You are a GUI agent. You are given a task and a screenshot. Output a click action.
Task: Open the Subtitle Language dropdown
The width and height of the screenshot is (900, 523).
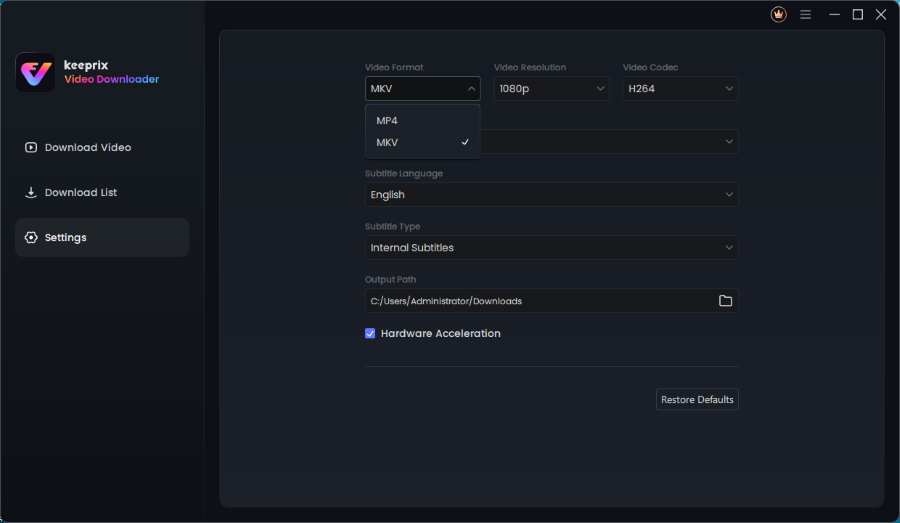pos(551,195)
